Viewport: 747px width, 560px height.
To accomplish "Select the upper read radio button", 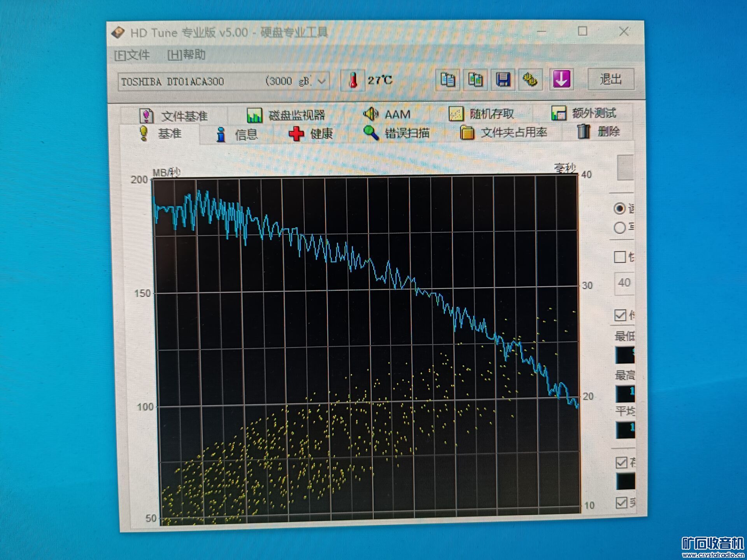I will point(619,209).
